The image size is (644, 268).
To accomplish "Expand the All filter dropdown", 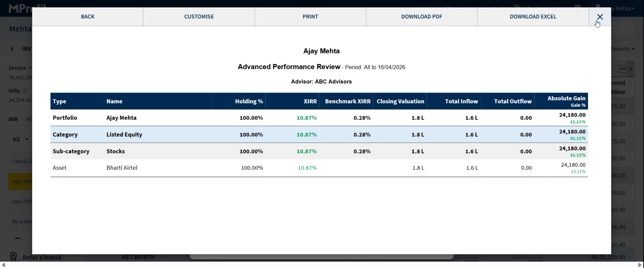I will [x=20, y=139].
